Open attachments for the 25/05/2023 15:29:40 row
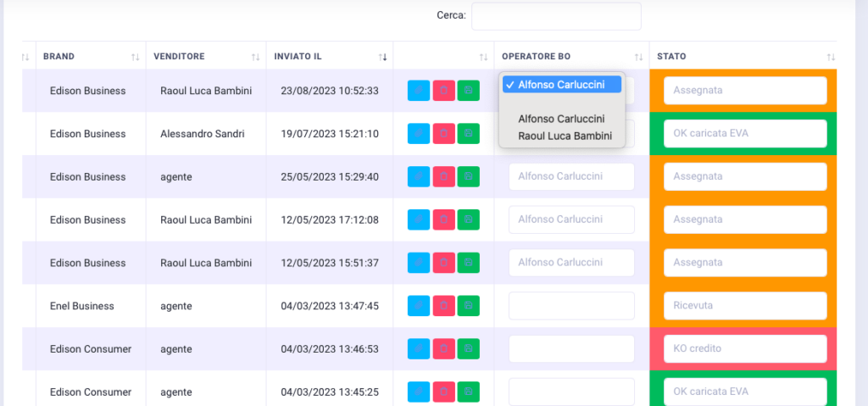868x406 pixels. pyautogui.click(x=419, y=176)
